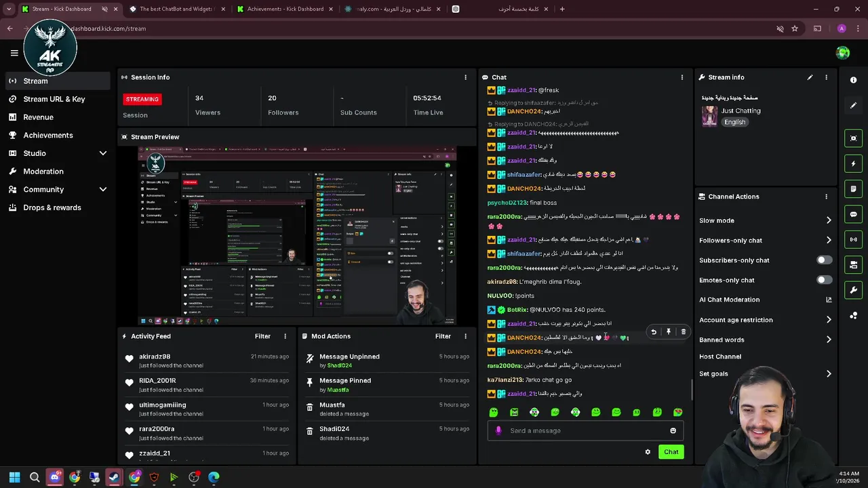Toggle Subscribers-only chat switch
Image resolution: width=868 pixels, height=488 pixels.
(824, 260)
